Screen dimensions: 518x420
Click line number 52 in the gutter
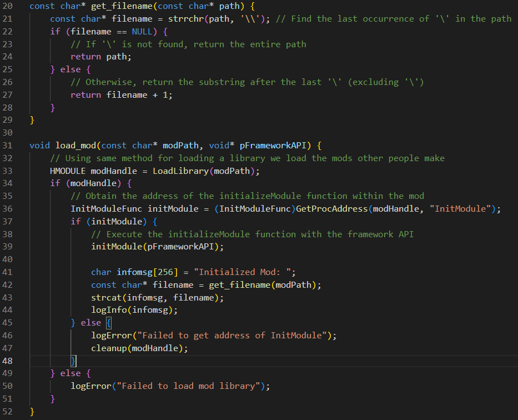click(x=7, y=412)
